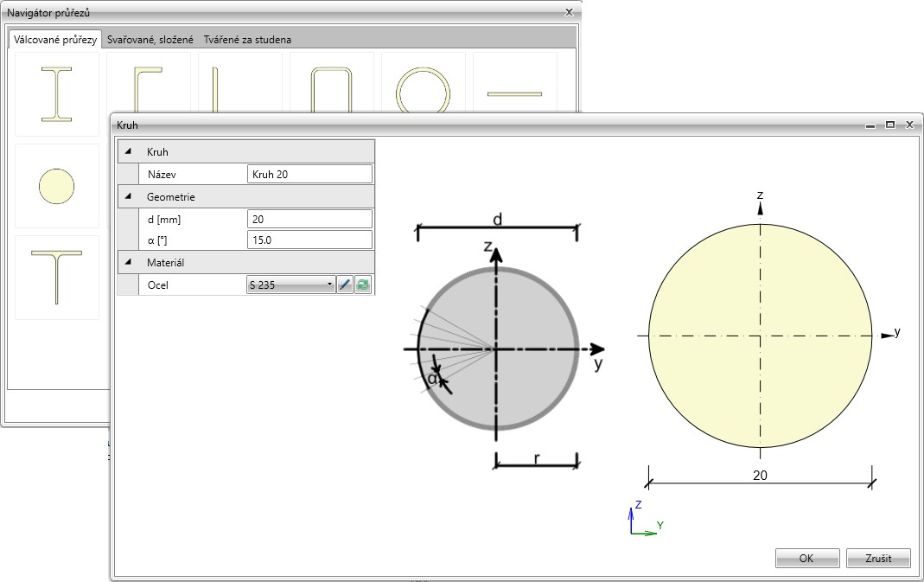Switch to the Svařované, složené tab
The width and height of the screenshot is (924, 582).
(150, 39)
